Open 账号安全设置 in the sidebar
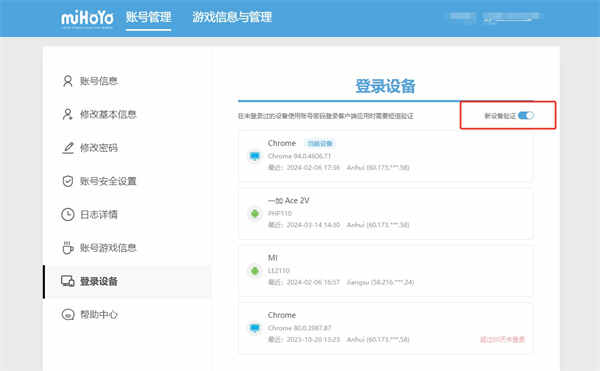The image size is (600, 371). tap(108, 181)
